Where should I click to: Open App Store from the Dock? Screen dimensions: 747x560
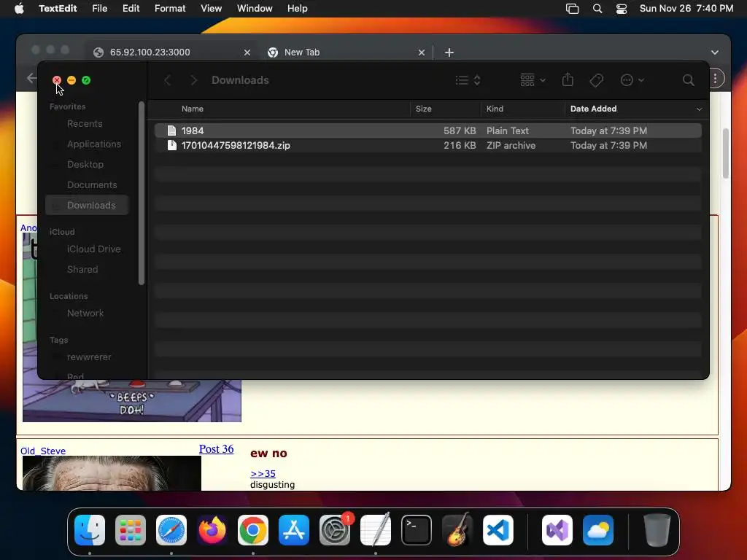(294, 530)
